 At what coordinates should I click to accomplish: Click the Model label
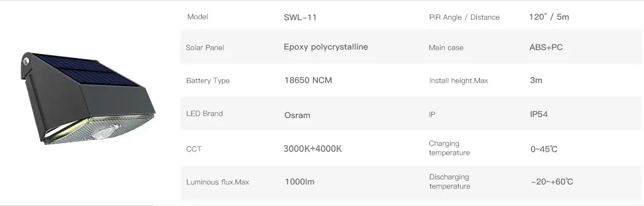198,16
